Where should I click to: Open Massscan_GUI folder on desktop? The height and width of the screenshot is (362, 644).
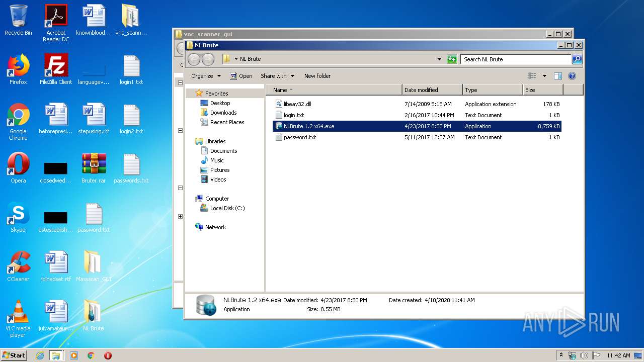coord(94,266)
